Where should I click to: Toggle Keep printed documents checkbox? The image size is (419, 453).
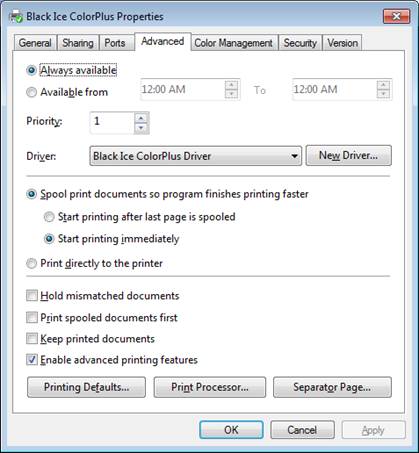coord(32,339)
